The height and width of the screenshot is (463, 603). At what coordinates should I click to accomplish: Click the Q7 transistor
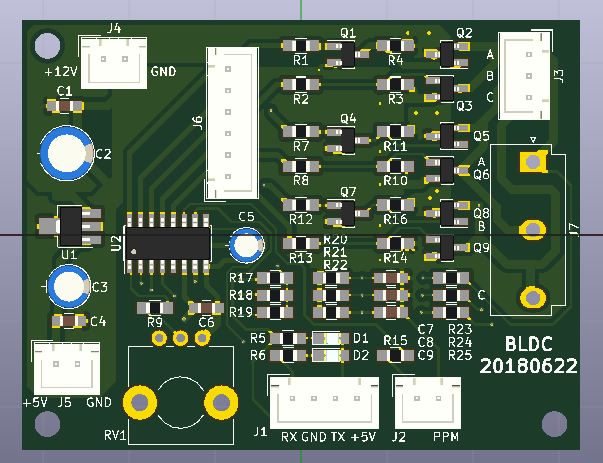[348, 213]
